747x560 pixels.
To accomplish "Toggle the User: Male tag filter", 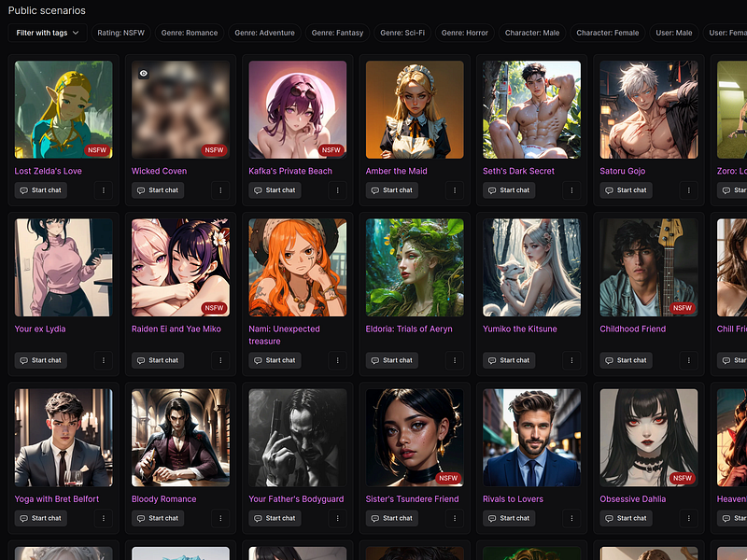I will [x=674, y=33].
